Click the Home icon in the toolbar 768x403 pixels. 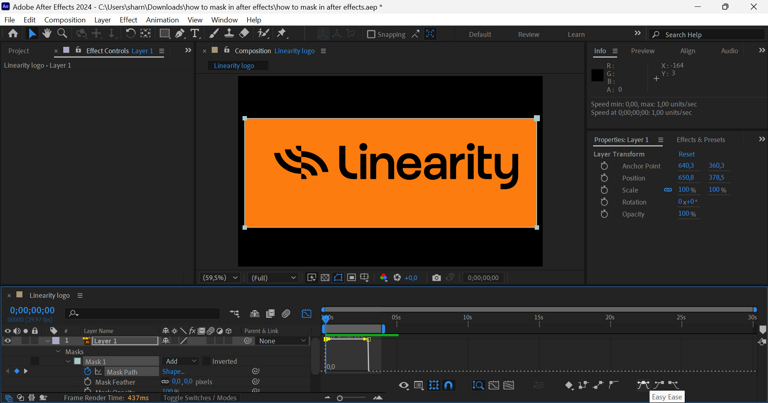[13, 33]
